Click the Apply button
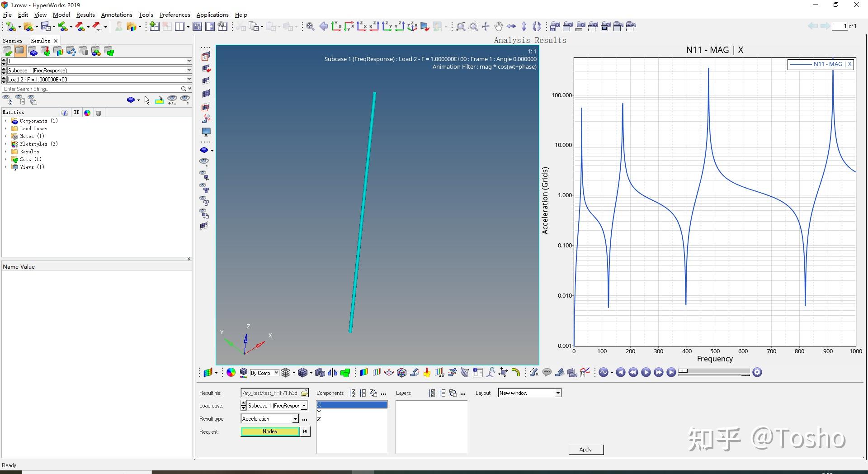This screenshot has height=474, width=868. [585, 450]
